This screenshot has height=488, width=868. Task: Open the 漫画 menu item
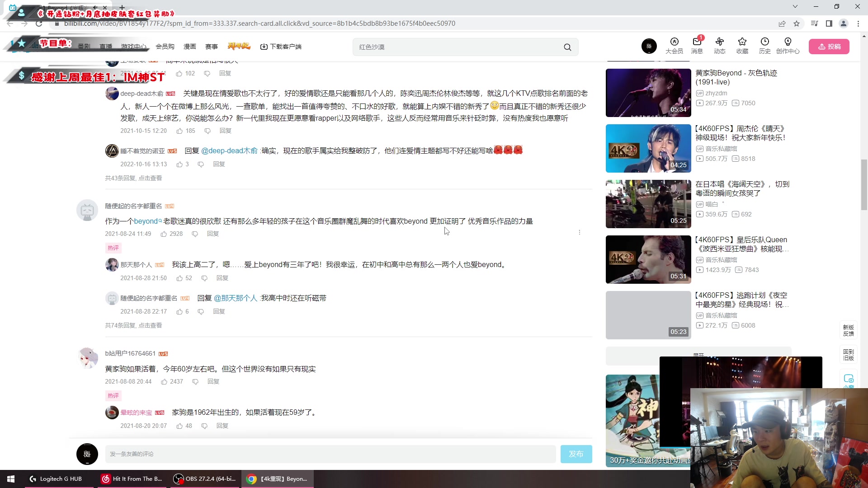[x=190, y=47]
